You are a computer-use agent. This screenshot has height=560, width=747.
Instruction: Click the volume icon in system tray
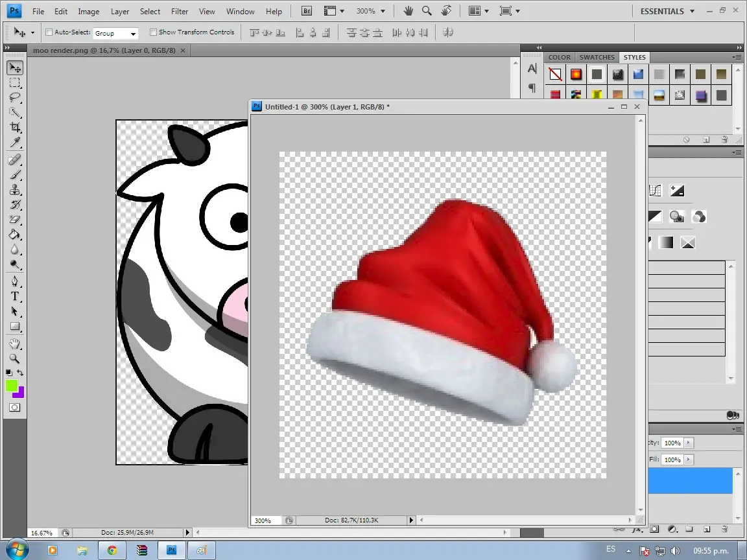point(675,551)
